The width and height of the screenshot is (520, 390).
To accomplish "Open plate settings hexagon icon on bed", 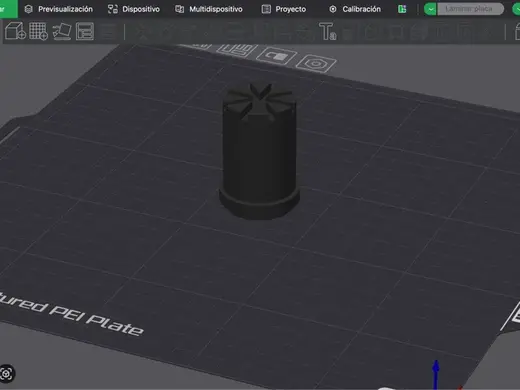I will tap(316, 63).
